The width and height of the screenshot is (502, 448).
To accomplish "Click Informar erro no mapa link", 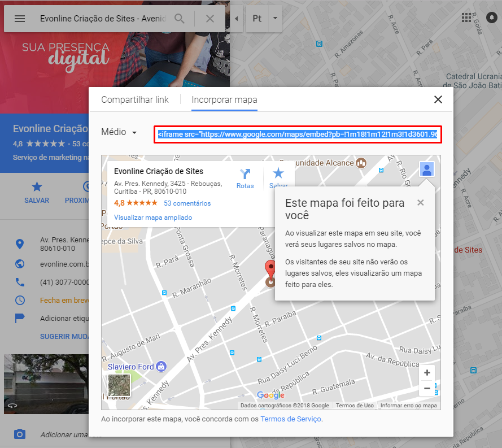I will 408,406.
